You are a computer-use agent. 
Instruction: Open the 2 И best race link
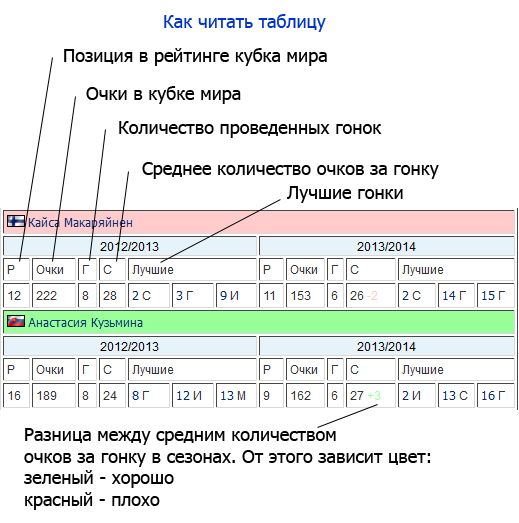(x=411, y=396)
